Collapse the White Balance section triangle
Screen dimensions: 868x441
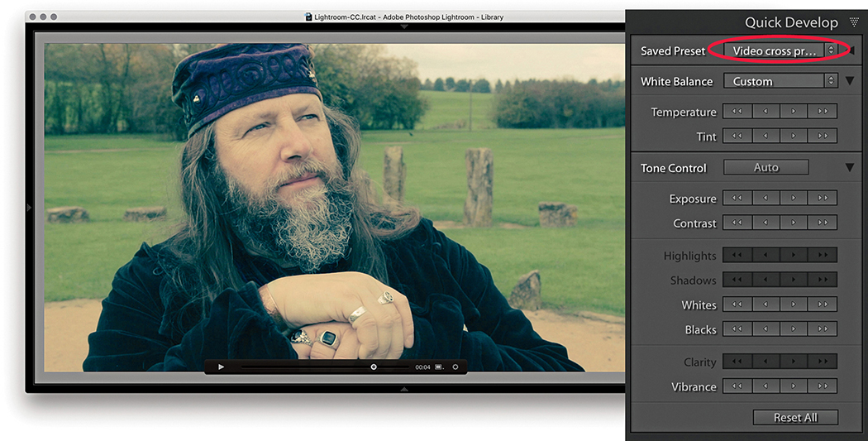(x=850, y=81)
